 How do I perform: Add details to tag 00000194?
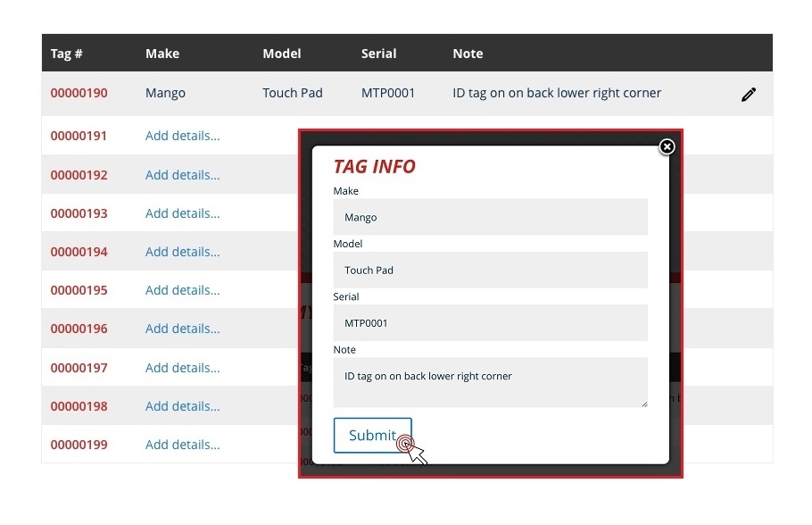tap(182, 252)
